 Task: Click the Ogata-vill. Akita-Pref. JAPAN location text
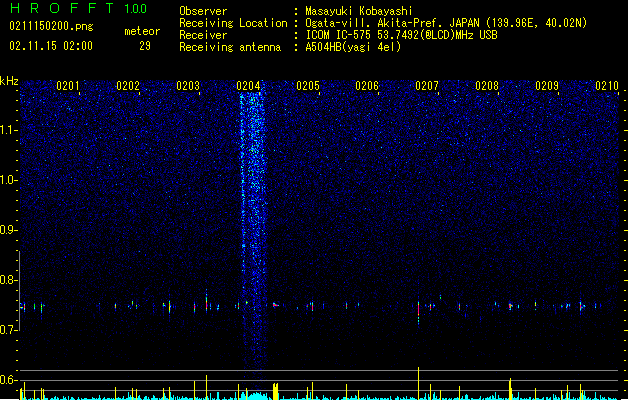point(446,23)
